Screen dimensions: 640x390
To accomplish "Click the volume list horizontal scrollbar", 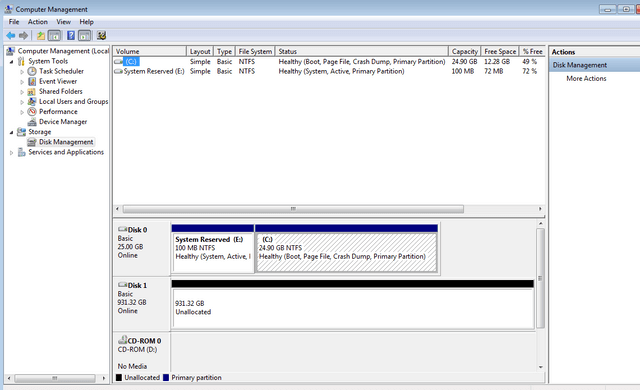I will point(329,209).
